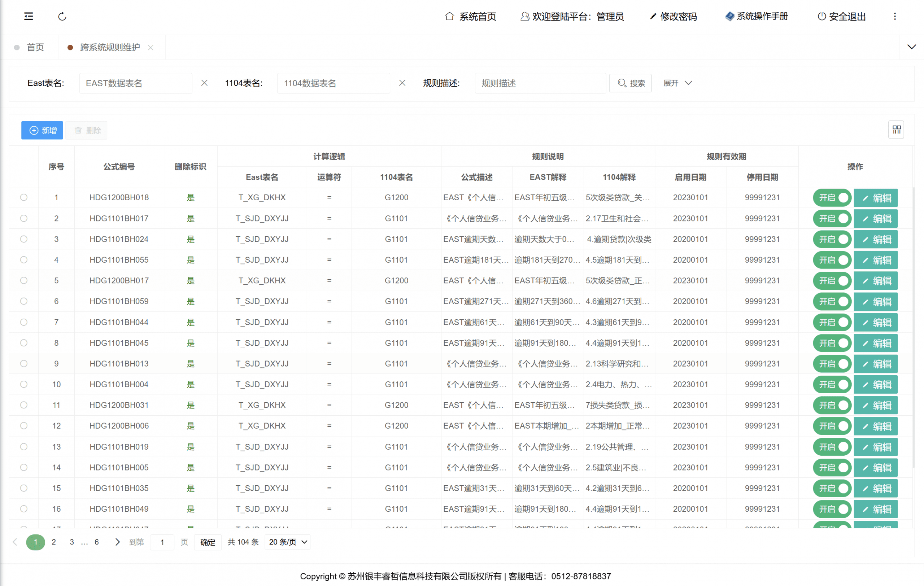Switch to the 首页 tab
Viewport: 924px width, 586px height.
click(x=35, y=48)
